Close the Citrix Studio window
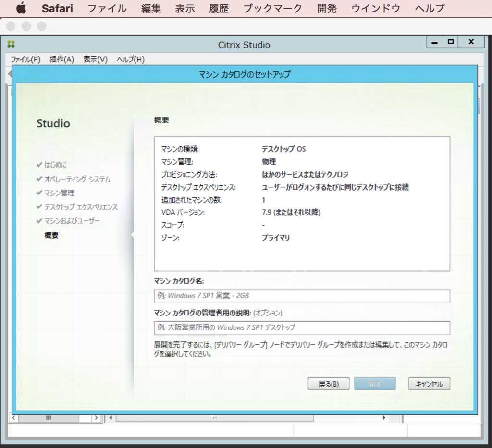492x448 pixels. tap(471, 42)
